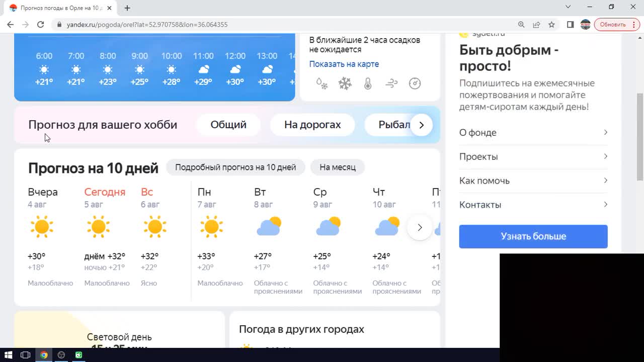Click the cloudy icon for Чт 10 авг
Screen dimensions: 644x362
[387, 227]
